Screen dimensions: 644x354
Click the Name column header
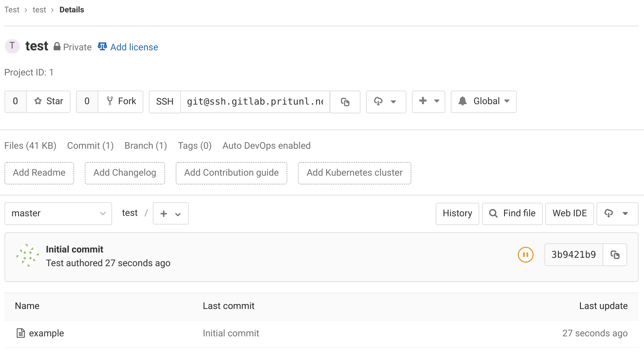27,306
